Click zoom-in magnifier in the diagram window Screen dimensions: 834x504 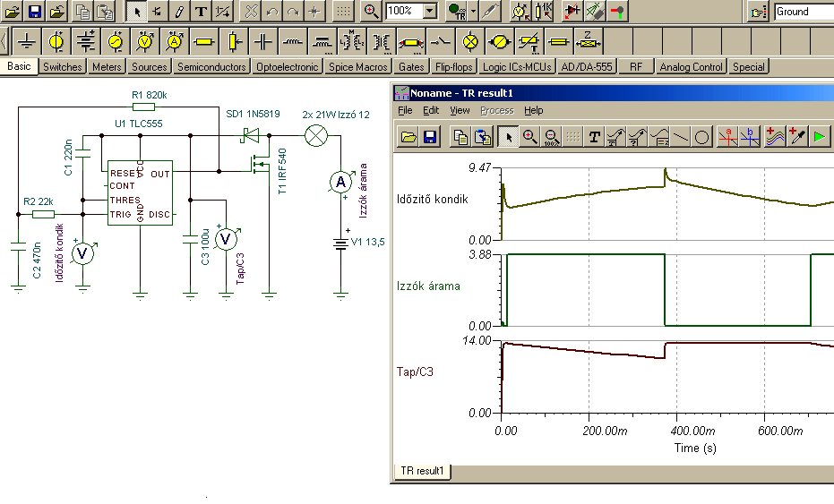pyautogui.click(x=529, y=137)
